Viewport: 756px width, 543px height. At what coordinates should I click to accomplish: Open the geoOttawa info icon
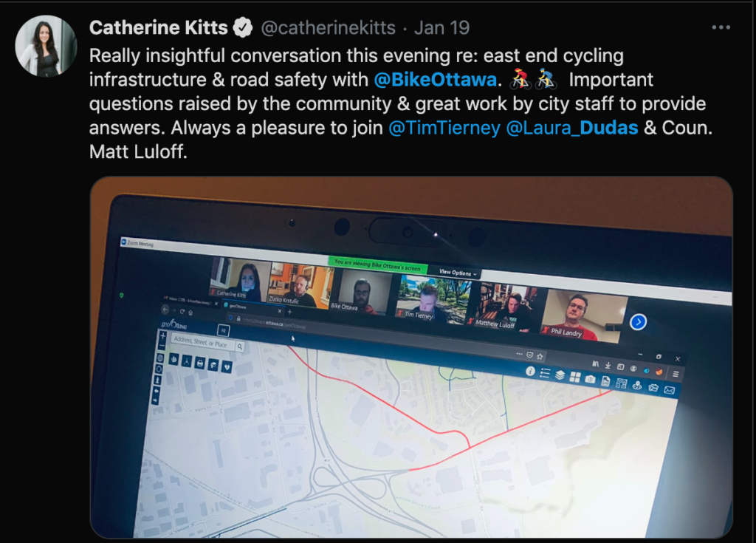click(530, 371)
